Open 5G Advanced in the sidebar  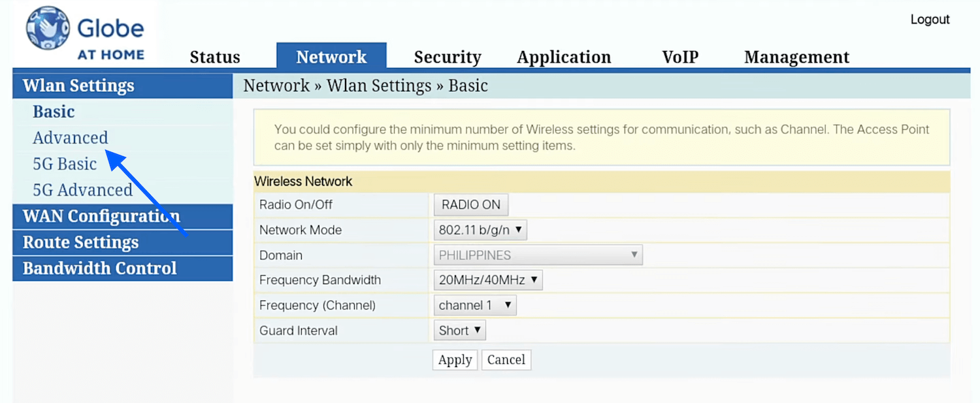(x=82, y=190)
